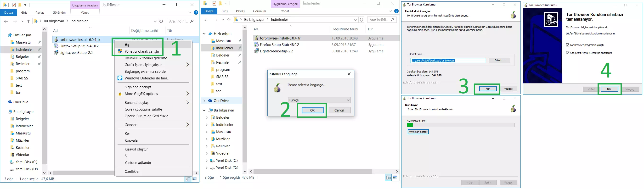Viewport: 644px width, 189px height.
Task: Open address history dropdown in right Explorer
Action: point(356,20)
